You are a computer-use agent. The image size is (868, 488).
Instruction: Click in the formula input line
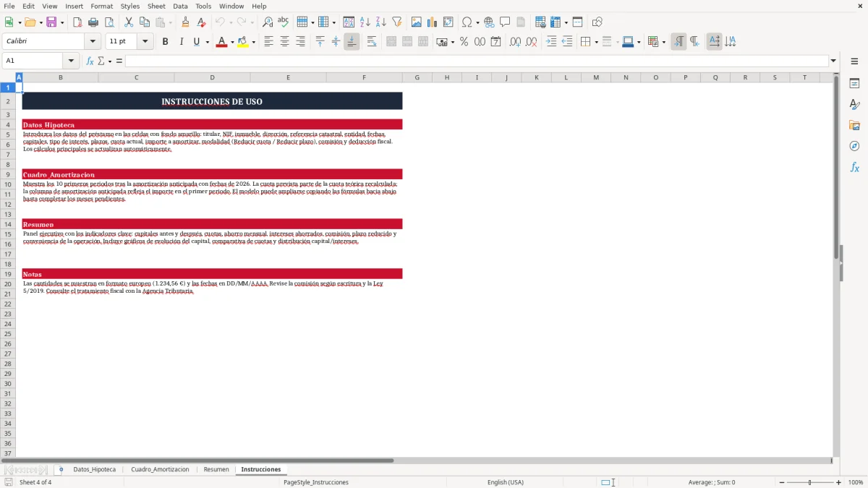[x=477, y=61]
